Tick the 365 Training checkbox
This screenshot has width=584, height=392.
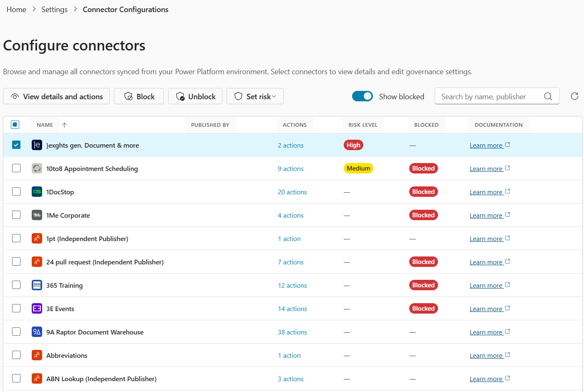click(x=16, y=285)
